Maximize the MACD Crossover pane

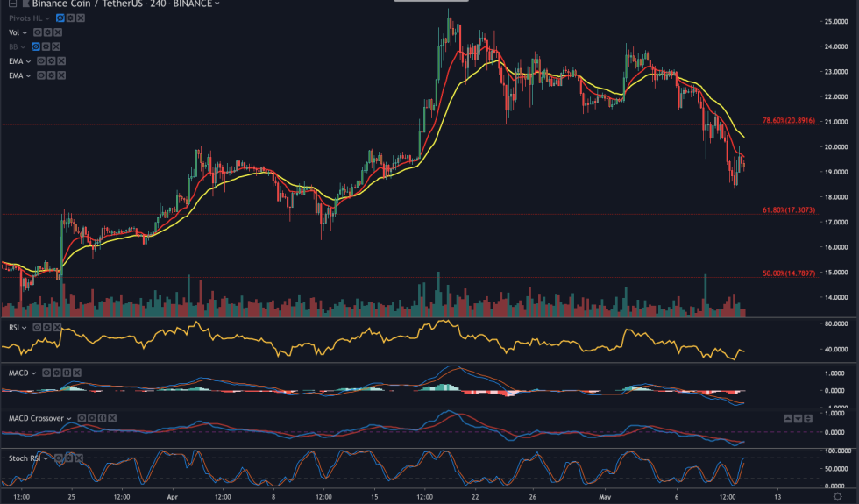pyautogui.click(x=809, y=419)
